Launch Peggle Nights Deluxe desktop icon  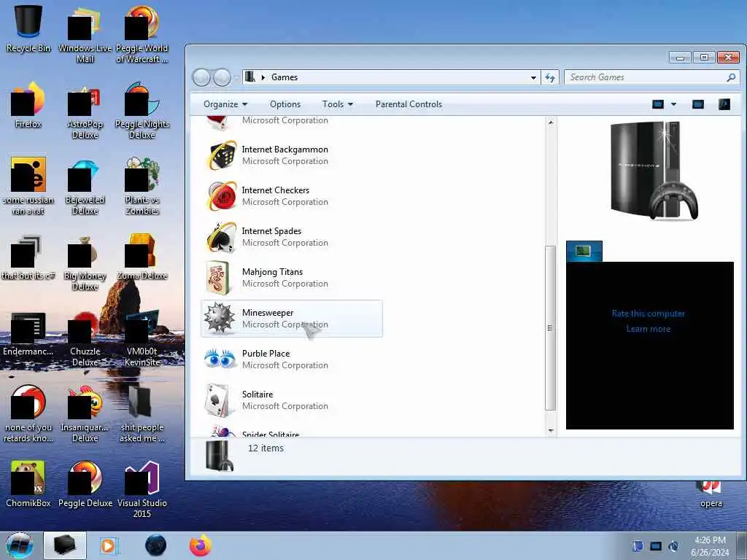[x=142, y=109]
